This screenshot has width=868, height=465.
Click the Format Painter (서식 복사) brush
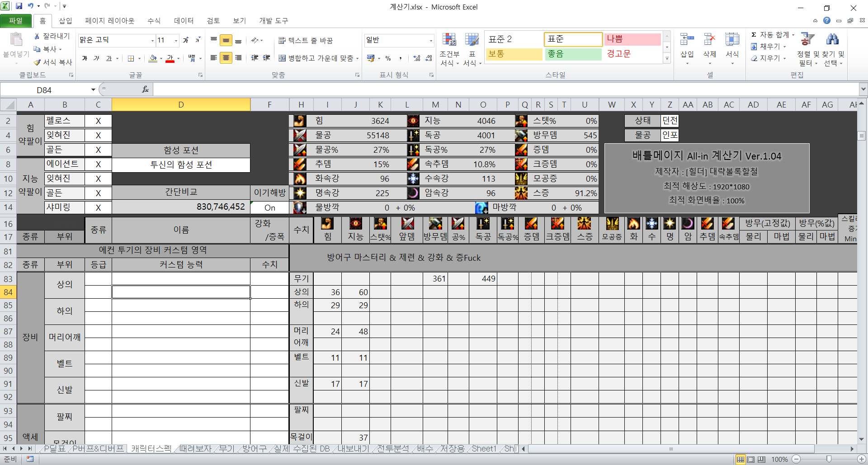pos(38,62)
